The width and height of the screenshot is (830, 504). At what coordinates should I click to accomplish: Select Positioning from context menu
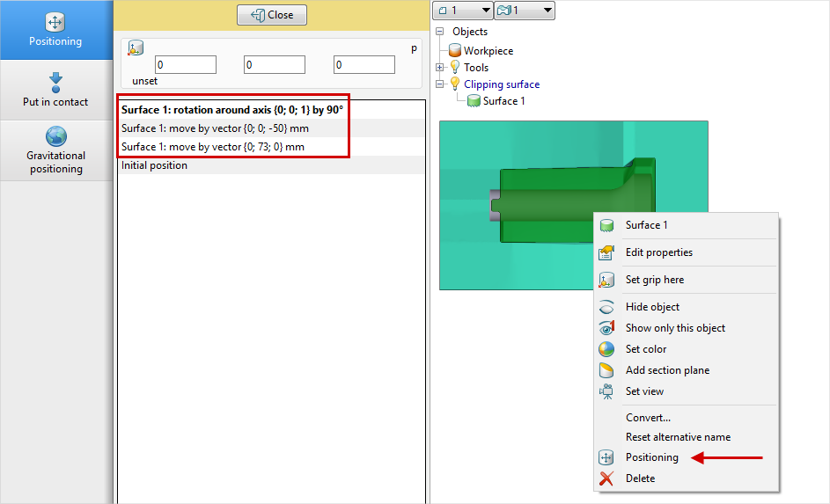point(651,457)
